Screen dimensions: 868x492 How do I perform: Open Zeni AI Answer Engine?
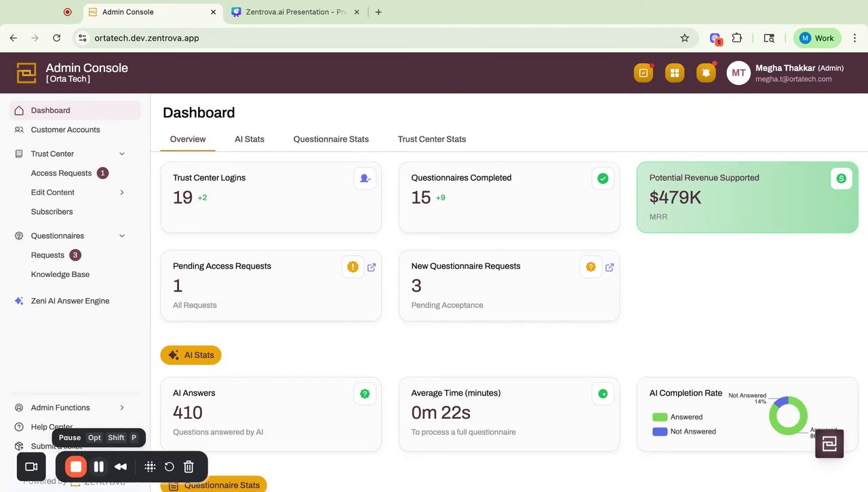[x=70, y=301]
